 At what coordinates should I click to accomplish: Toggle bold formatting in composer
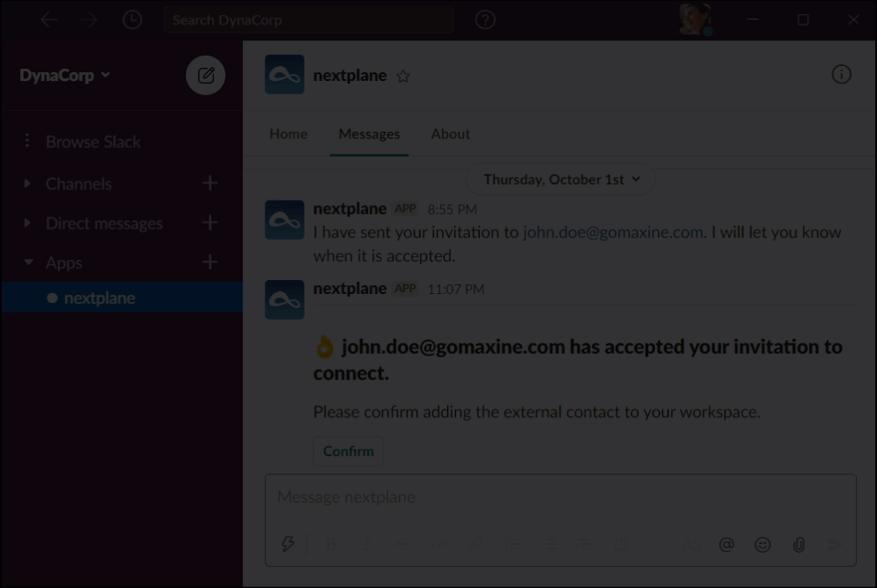coord(331,544)
